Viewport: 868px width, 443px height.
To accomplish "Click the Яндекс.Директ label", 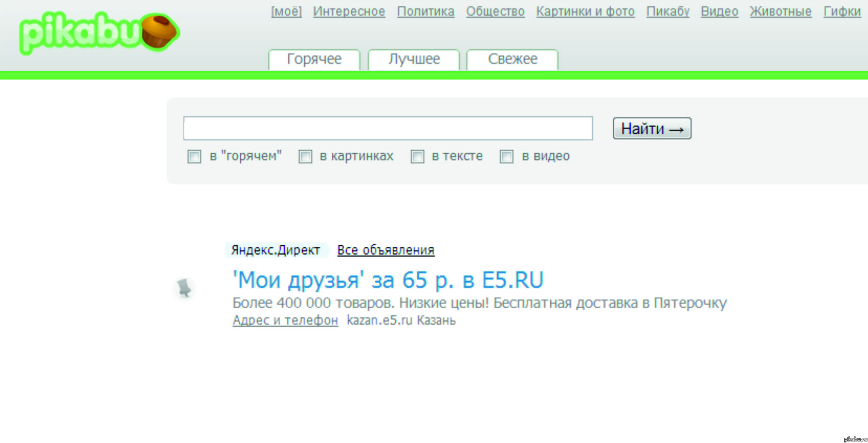I will (x=276, y=250).
